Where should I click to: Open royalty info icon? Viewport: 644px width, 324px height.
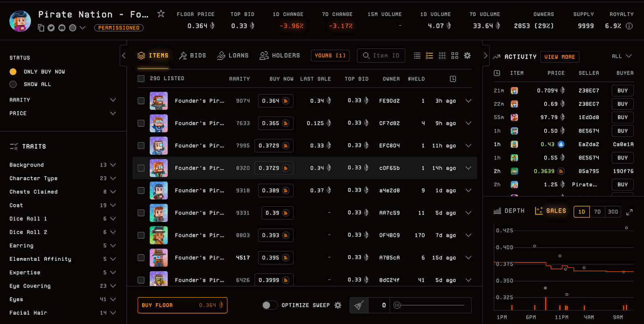[629, 26]
